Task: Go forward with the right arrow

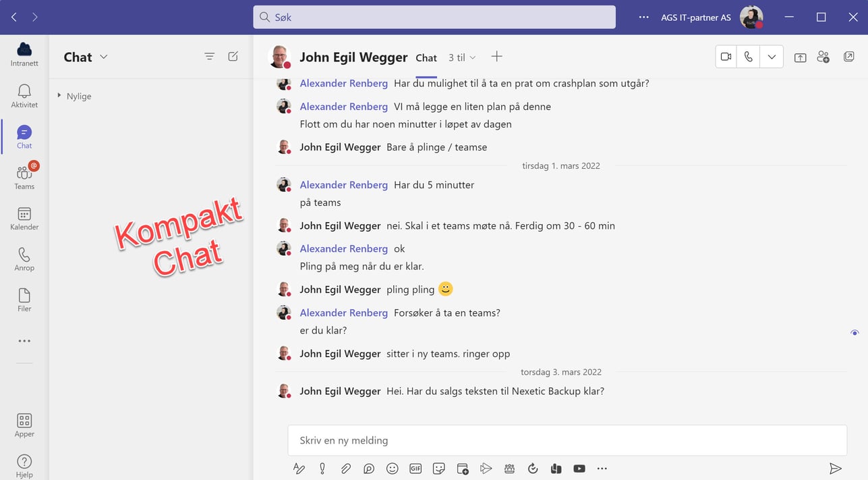Action: pyautogui.click(x=35, y=17)
